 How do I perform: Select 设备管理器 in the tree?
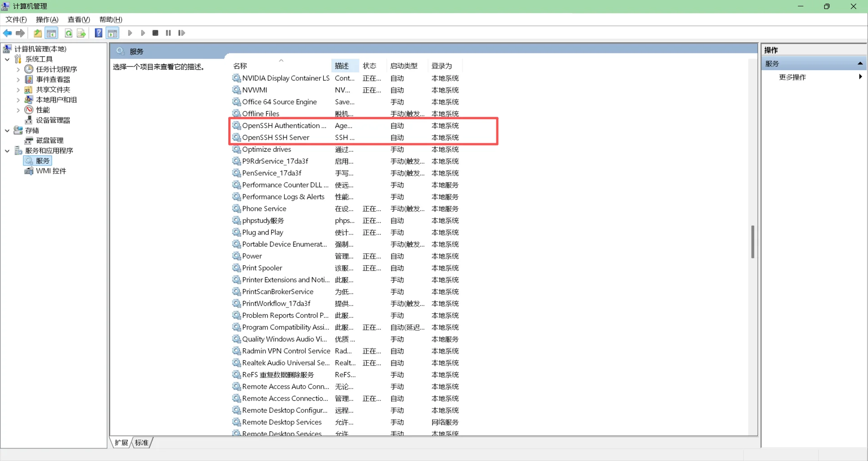[x=53, y=120]
